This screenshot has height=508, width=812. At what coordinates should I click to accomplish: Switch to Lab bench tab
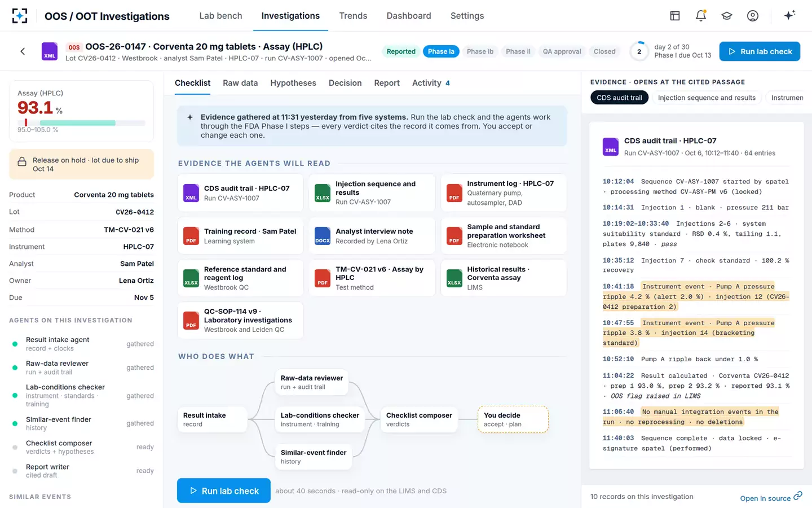[x=220, y=16]
